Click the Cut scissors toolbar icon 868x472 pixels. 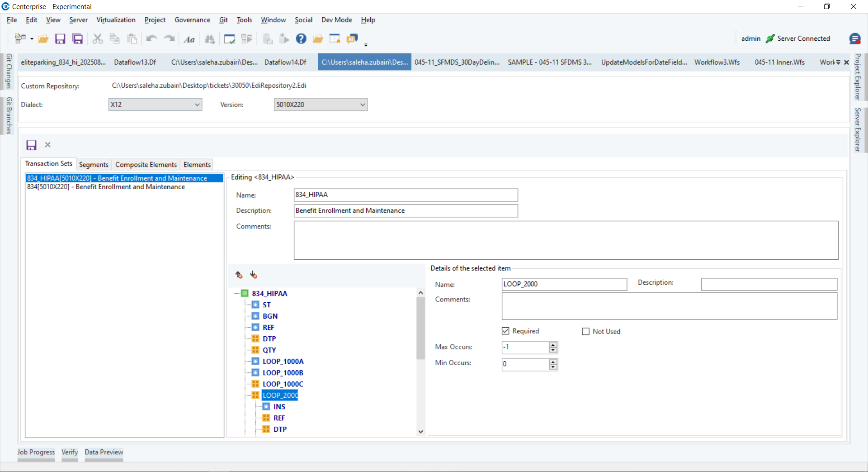(98, 39)
